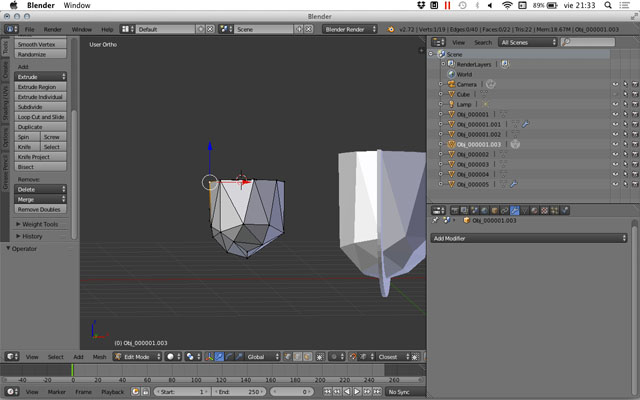Viewport: 640px width, 400px height.
Task: Click the timeline ruler at frame 100
Action: pos(196,380)
